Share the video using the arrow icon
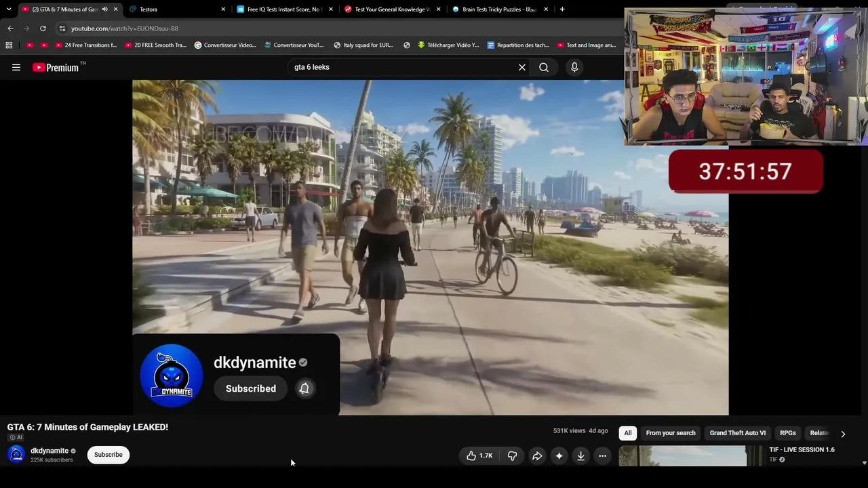868x488 pixels. point(537,456)
